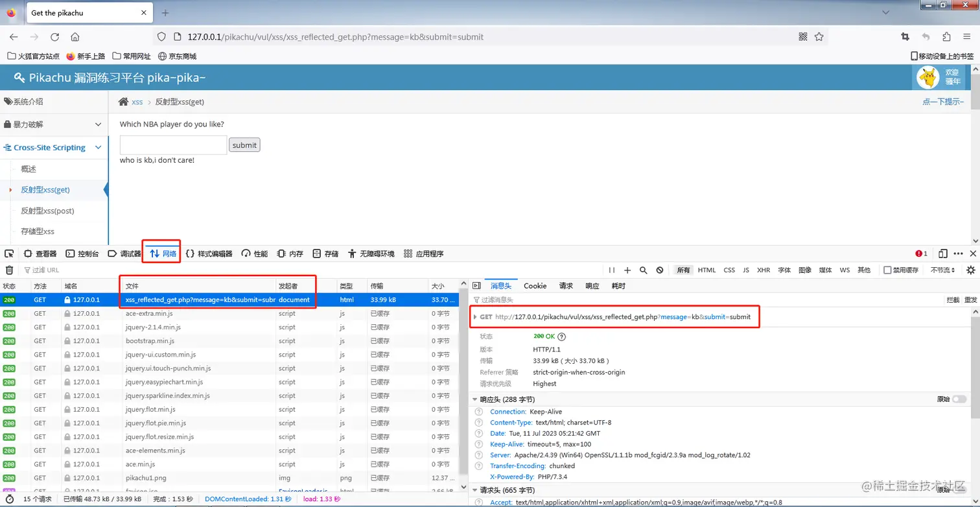Screen dimensions: 980x507
Task: Open the 存储 storage tab
Action: pos(325,253)
